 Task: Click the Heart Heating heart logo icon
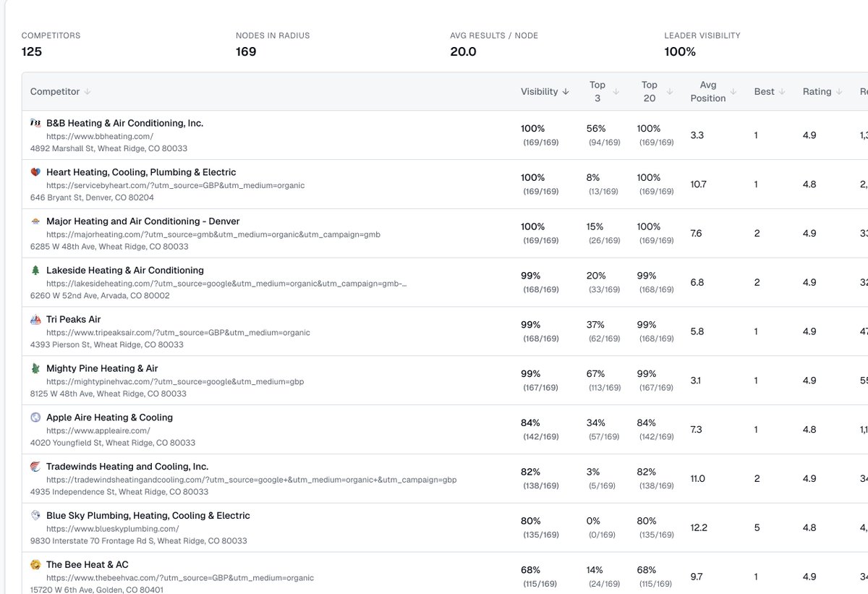[x=35, y=172]
